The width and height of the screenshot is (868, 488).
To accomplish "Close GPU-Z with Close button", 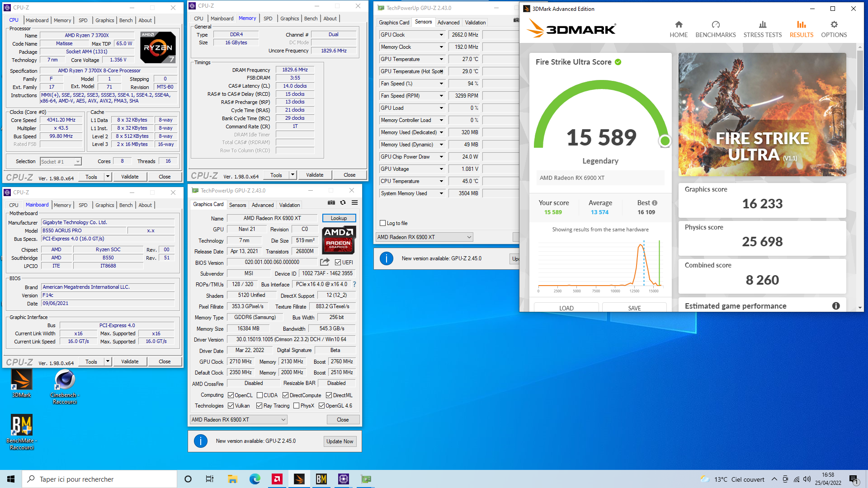I will (x=343, y=420).
